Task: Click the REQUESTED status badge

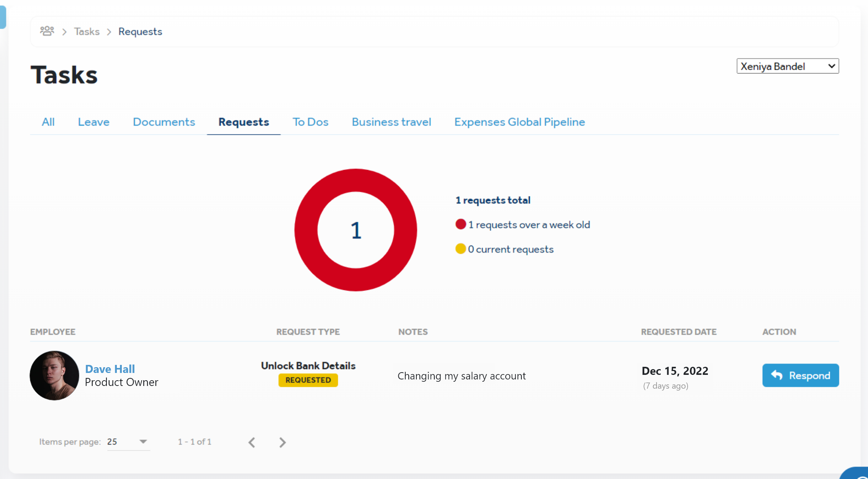Action: (308, 380)
